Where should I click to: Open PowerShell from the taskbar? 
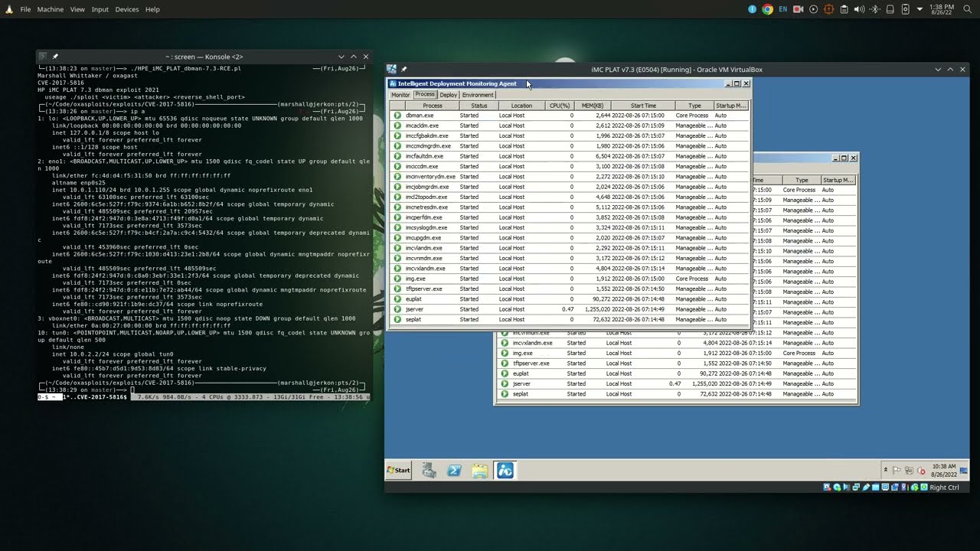pyautogui.click(x=454, y=470)
